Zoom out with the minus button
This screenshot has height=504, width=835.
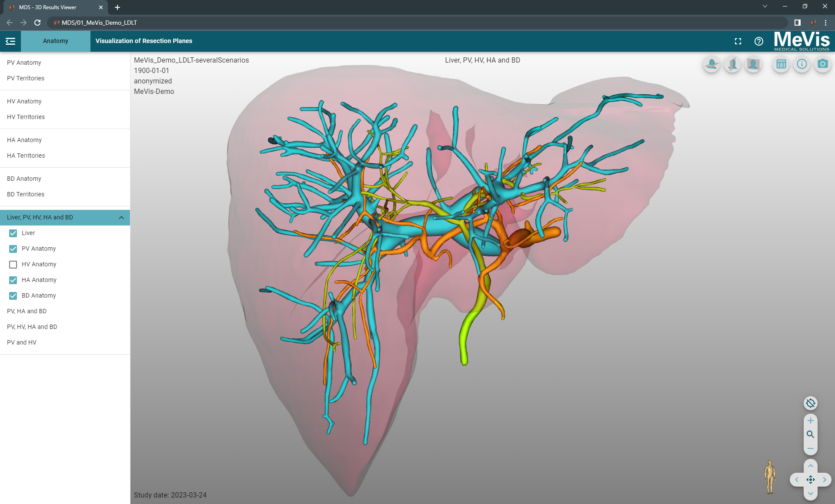811,448
